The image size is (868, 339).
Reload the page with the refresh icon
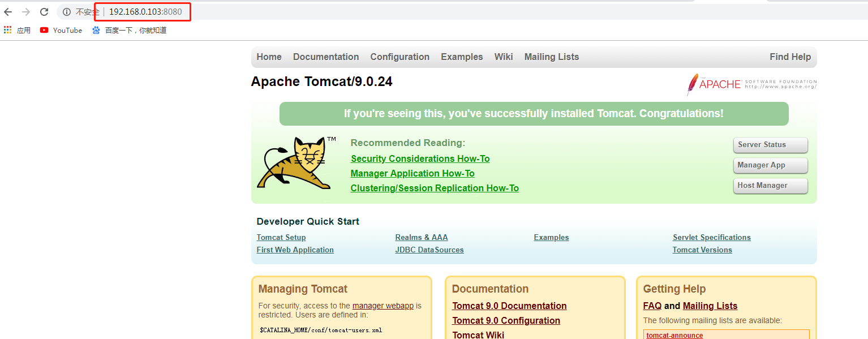coord(44,12)
